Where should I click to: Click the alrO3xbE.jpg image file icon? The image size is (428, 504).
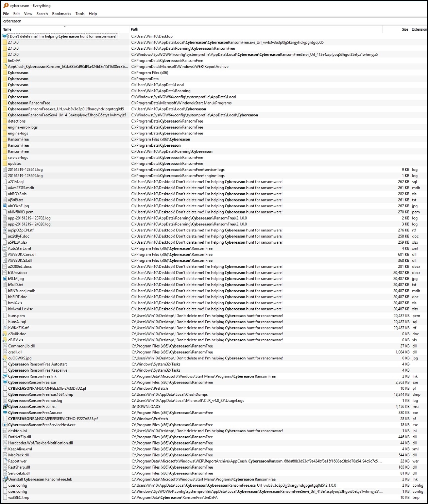click(x=5, y=206)
